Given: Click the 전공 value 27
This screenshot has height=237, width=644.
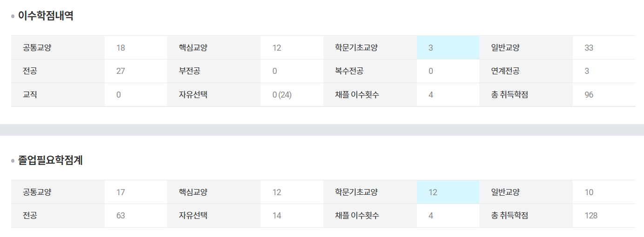Looking at the screenshot, I should [x=121, y=71].
